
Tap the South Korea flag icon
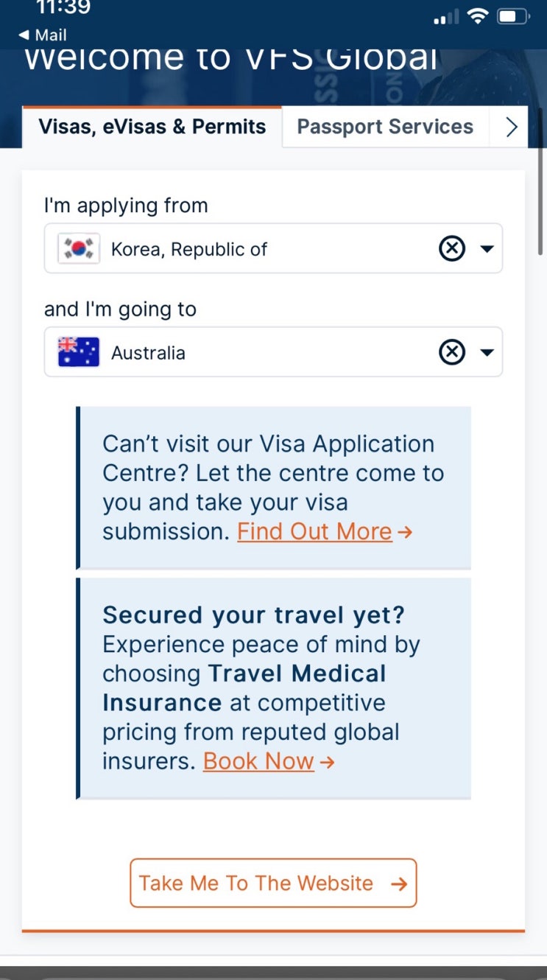79,249
